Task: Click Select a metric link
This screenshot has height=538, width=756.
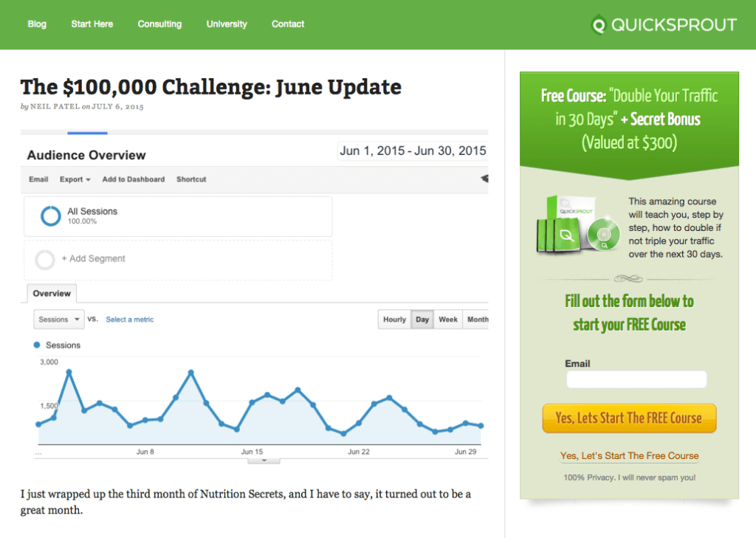Action: coord(130,320)
